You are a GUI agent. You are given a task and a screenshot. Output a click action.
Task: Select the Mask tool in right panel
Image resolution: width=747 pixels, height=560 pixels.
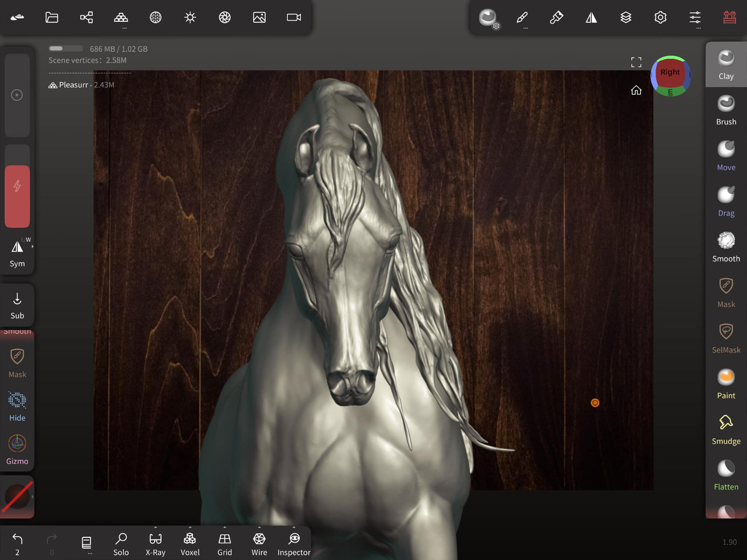tap(726, 292)
